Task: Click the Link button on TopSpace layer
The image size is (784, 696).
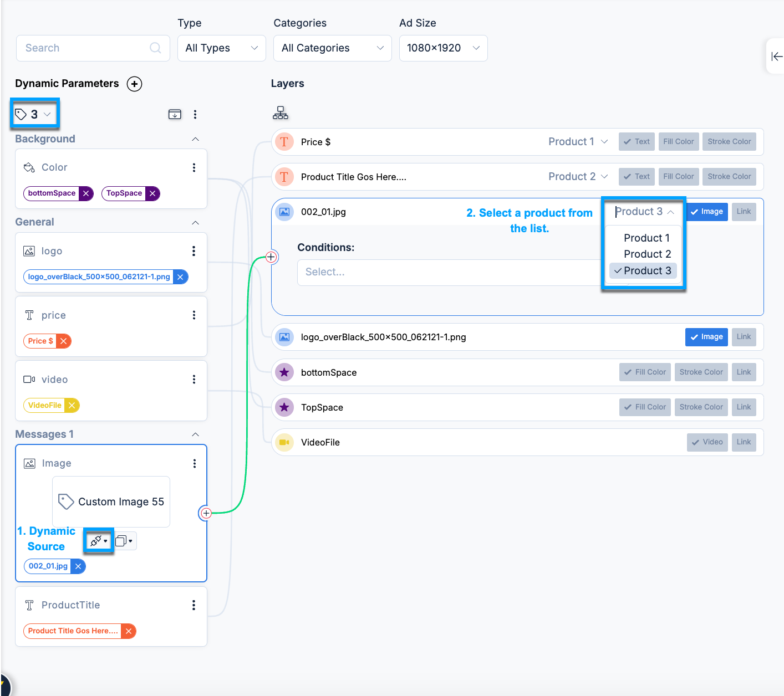Action: coord(744,407)
